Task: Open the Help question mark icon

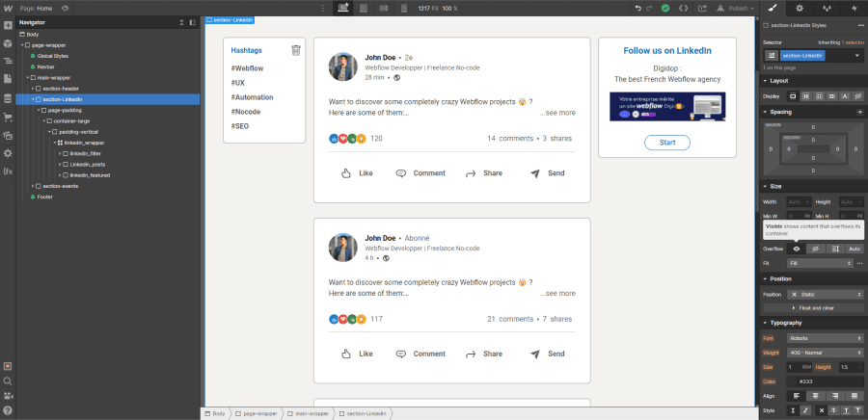Action: pyautogui.click(x=8, y=410)
